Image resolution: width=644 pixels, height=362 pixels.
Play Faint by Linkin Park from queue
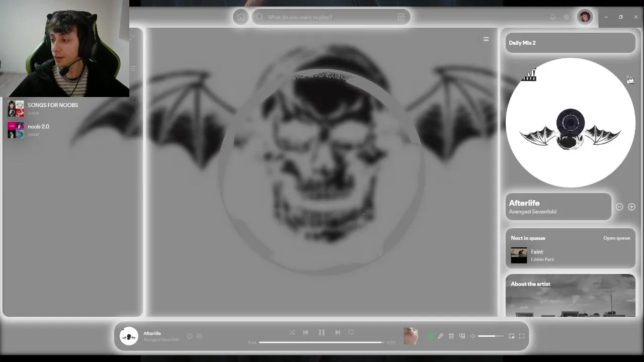(x=570, y=255)
